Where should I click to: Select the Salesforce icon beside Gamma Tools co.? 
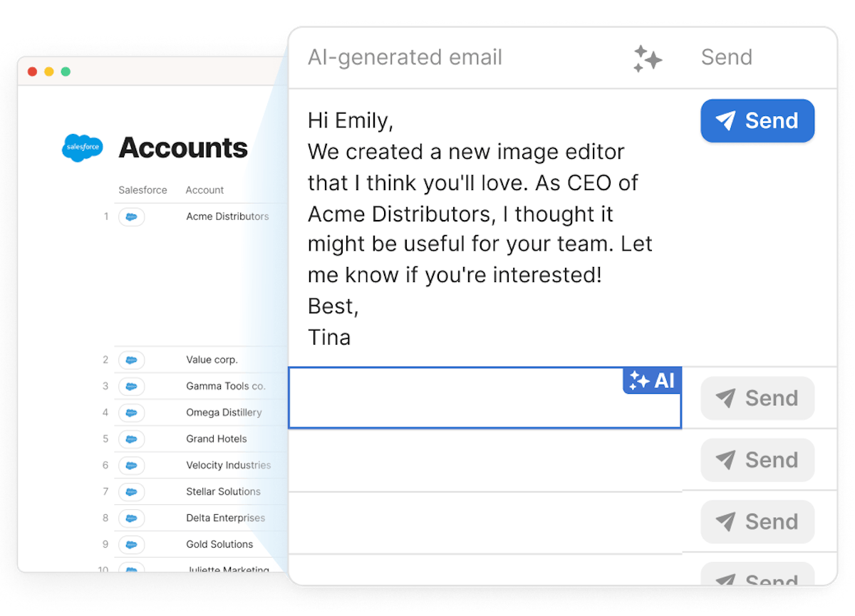[x=131, y=386]
